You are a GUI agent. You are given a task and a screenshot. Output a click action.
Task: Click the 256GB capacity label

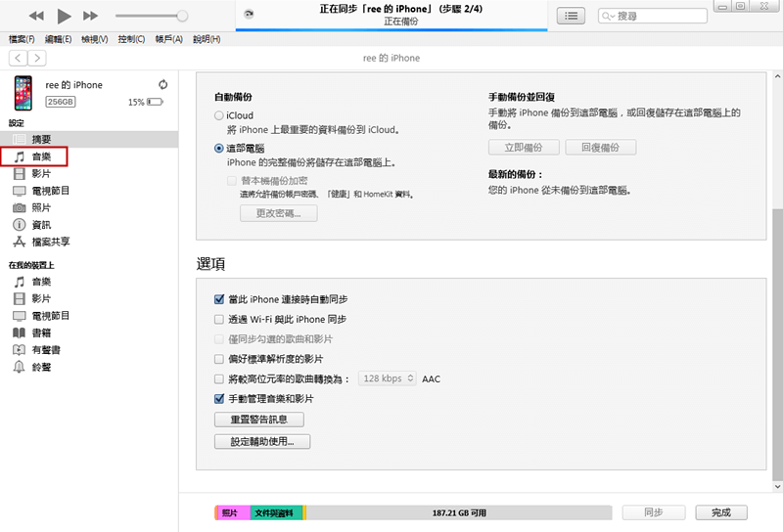(61, 102)
